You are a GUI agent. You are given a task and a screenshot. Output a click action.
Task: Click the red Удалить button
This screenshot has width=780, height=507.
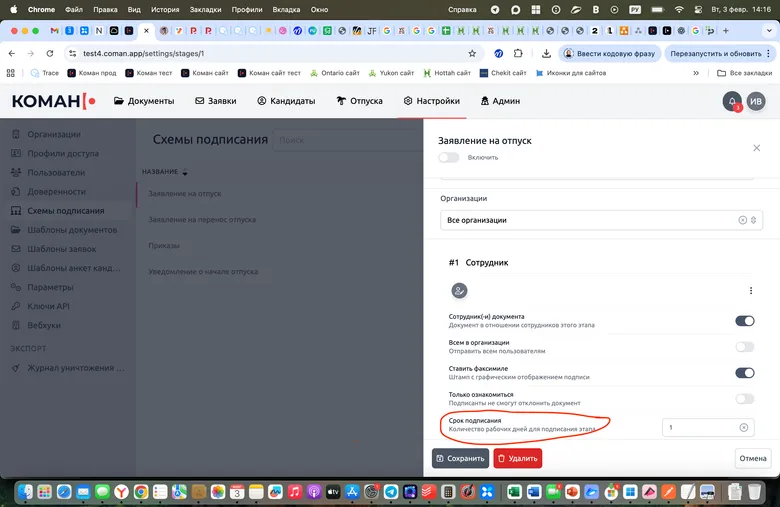518,458
